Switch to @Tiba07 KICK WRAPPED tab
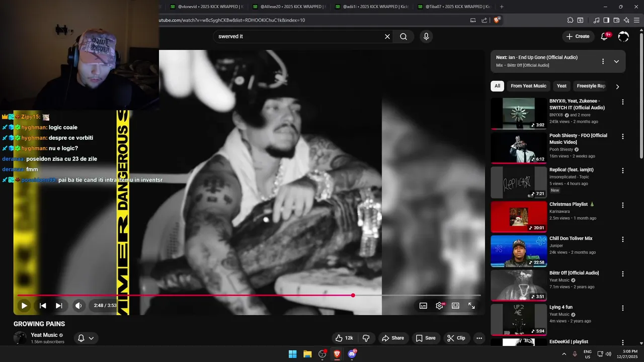 [454, 7]
